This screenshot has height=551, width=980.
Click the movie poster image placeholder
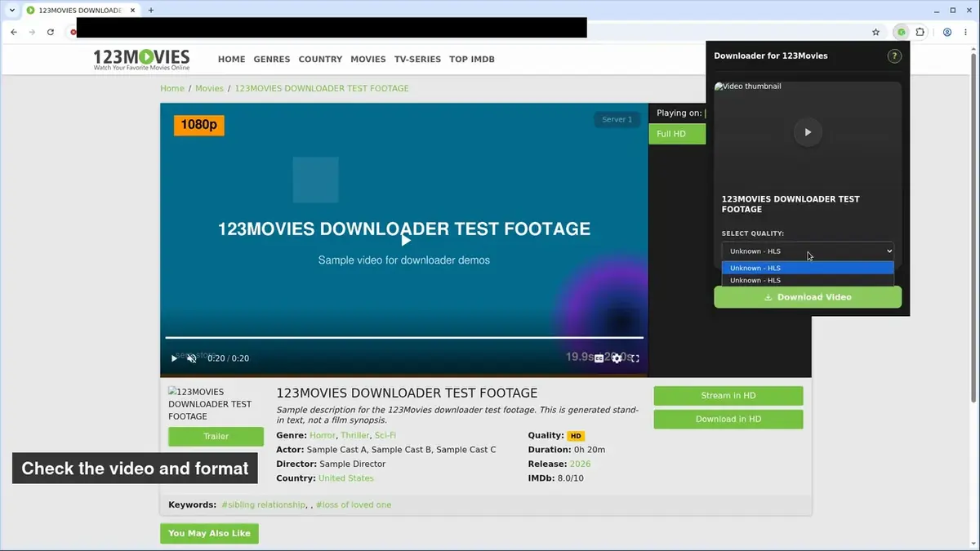point(215,404)
